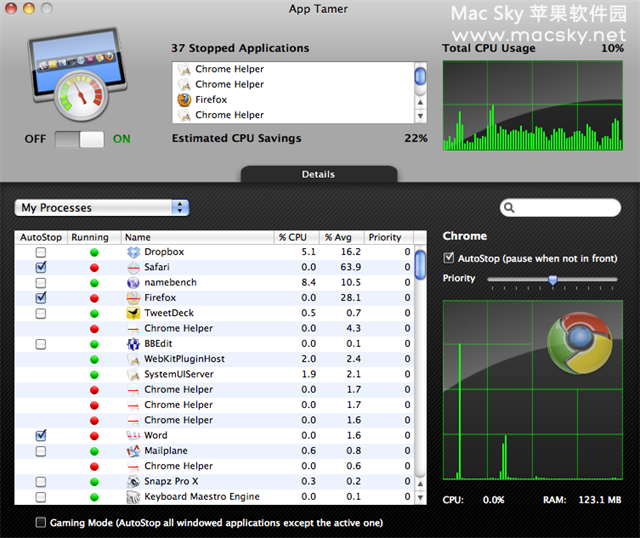Image resolution: width=640 pixels, height=538 pixels.
Task: Enable AutoStop for namebench
Action: [x=41, y=283]
